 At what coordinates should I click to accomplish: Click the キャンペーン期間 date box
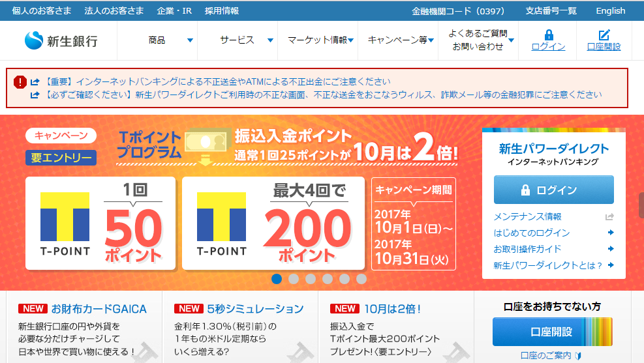pyautogui.click(x=414, y=224)
